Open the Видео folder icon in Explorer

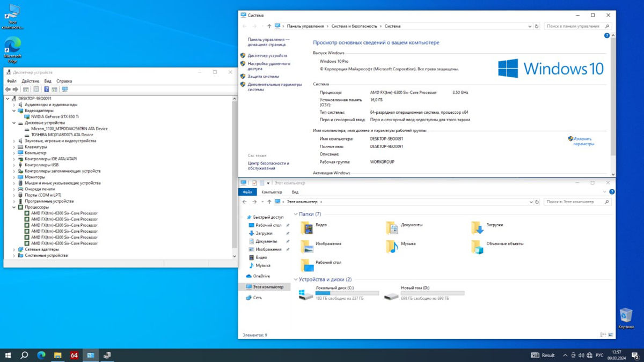point(307,227)
